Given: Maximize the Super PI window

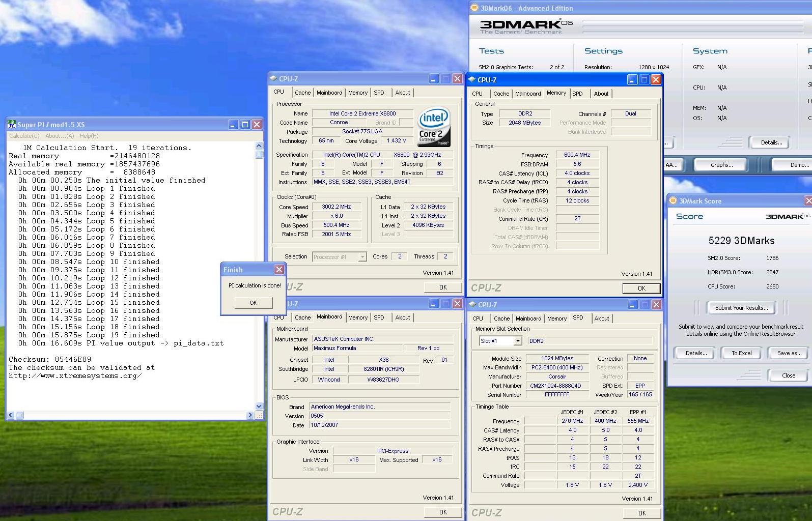Looking at the screenshot, I should point(245,125).
